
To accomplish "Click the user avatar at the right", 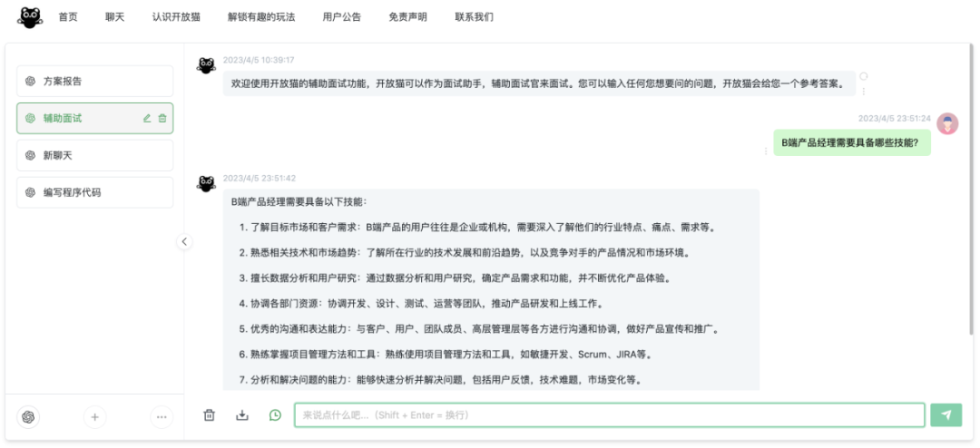I will pos(948,123).
